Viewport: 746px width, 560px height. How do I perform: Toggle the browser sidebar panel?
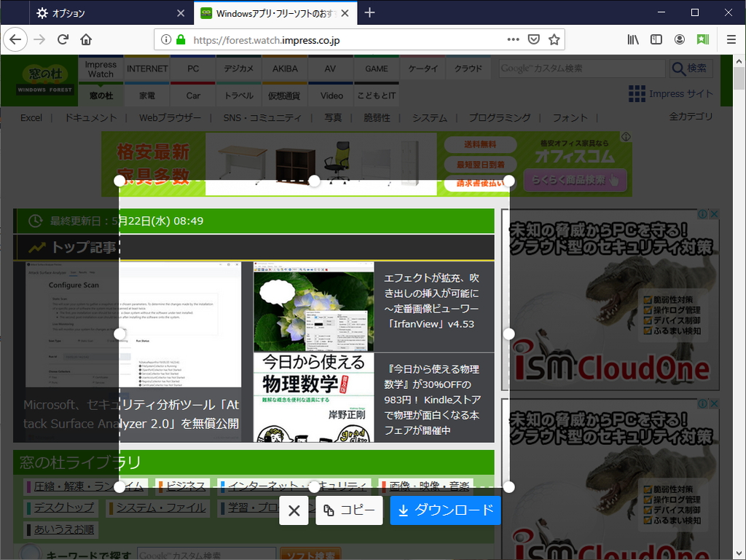(x=656, y=39)
